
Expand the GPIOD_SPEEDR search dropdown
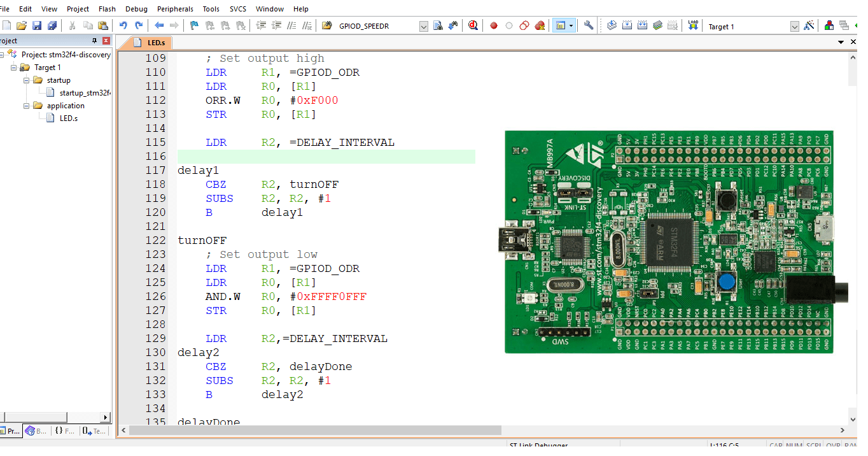coord(424,27)
